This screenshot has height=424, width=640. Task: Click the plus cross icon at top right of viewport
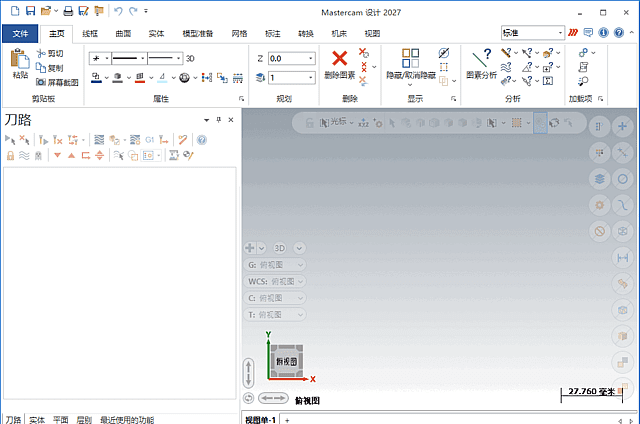622,126
